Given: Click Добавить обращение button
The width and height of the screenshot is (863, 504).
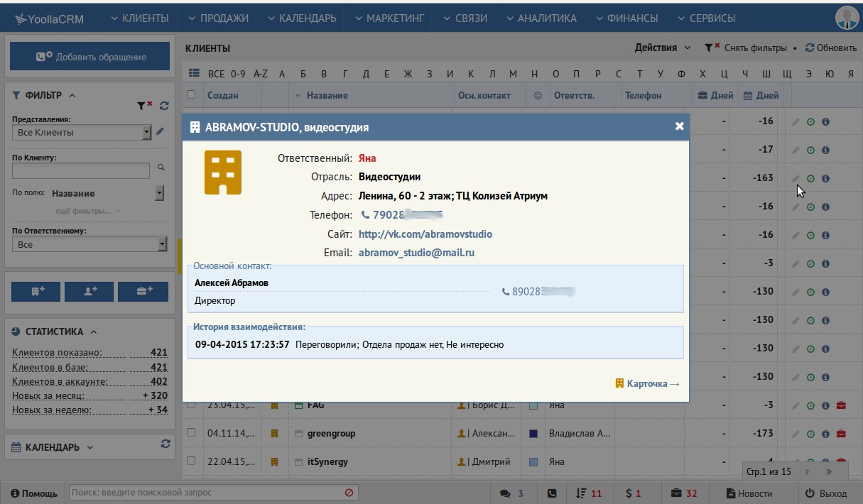Looking at the screenshot, I should tap(89, 57).
